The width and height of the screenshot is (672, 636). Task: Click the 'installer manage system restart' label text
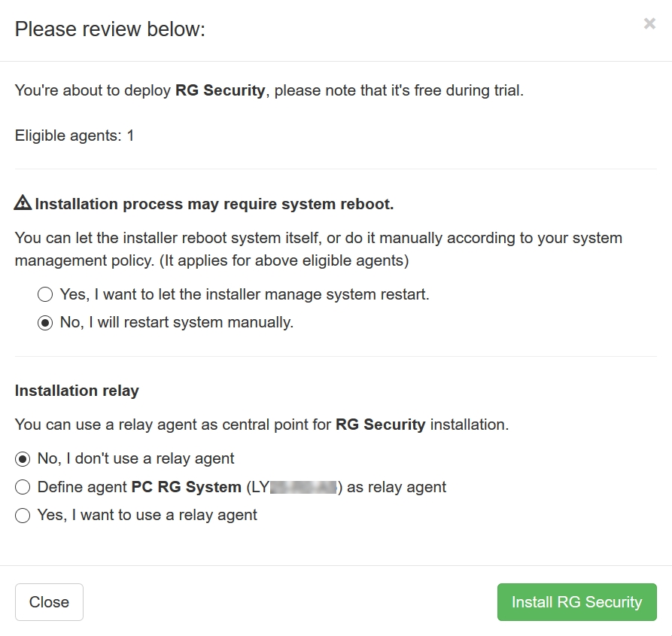(245, 294)
